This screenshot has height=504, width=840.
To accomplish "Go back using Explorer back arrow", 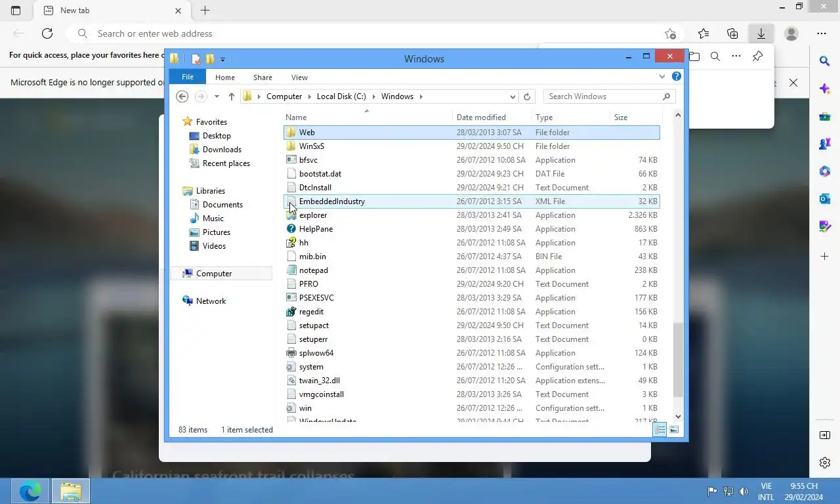I will point(182,96).
